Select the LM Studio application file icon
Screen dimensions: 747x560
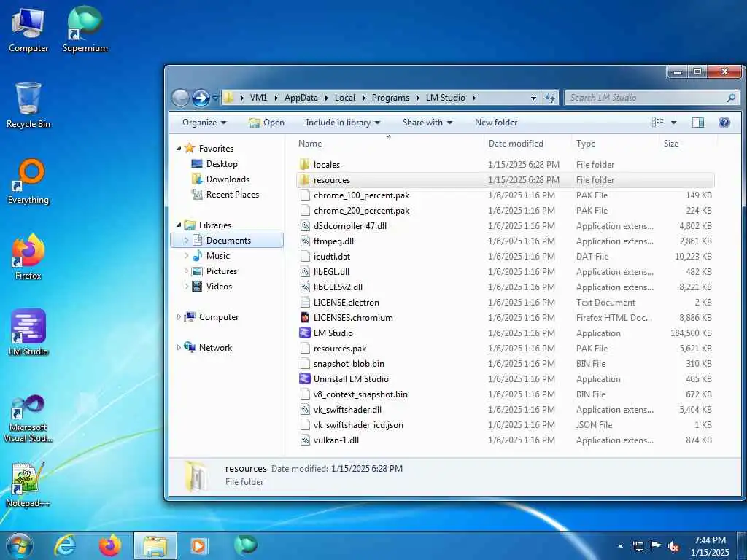pyautogui.click(x=305, y=332)
